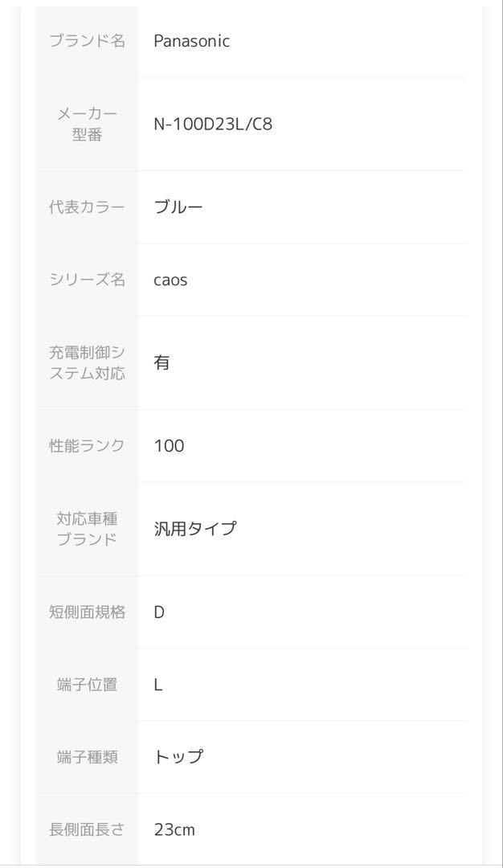Select the ブランド名 label cell
The image size is (503, 868).
point(88,41)
